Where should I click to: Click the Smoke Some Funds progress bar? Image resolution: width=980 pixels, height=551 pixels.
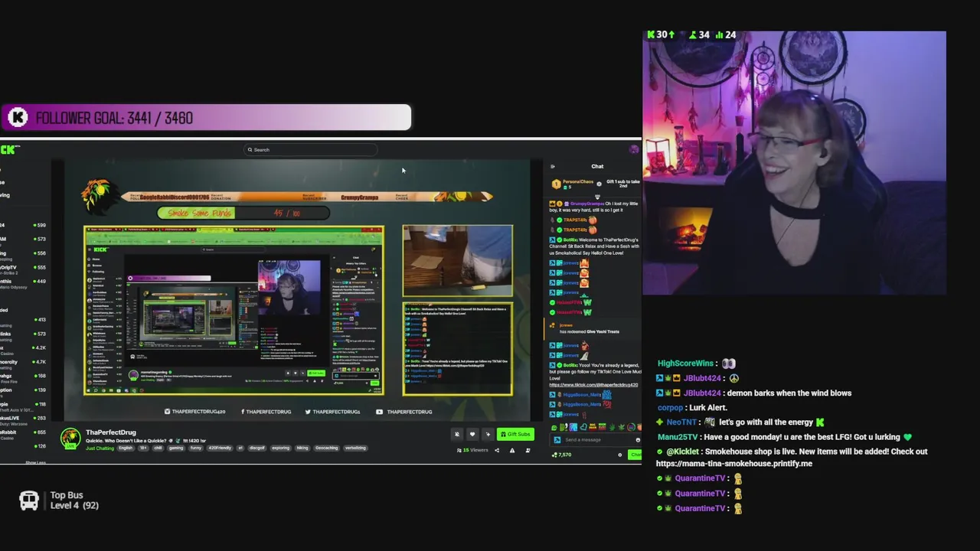243,213
